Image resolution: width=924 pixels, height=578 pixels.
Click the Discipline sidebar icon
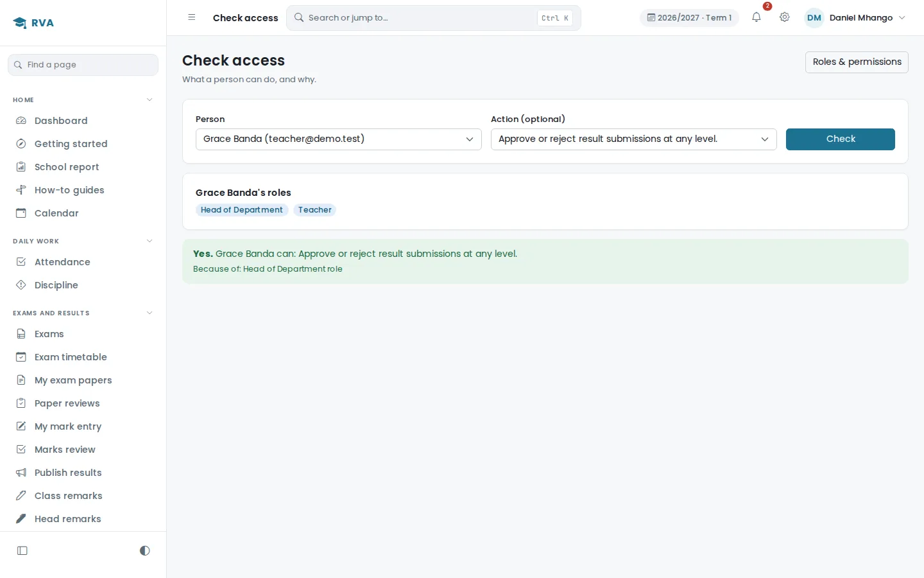coord(21,285)
